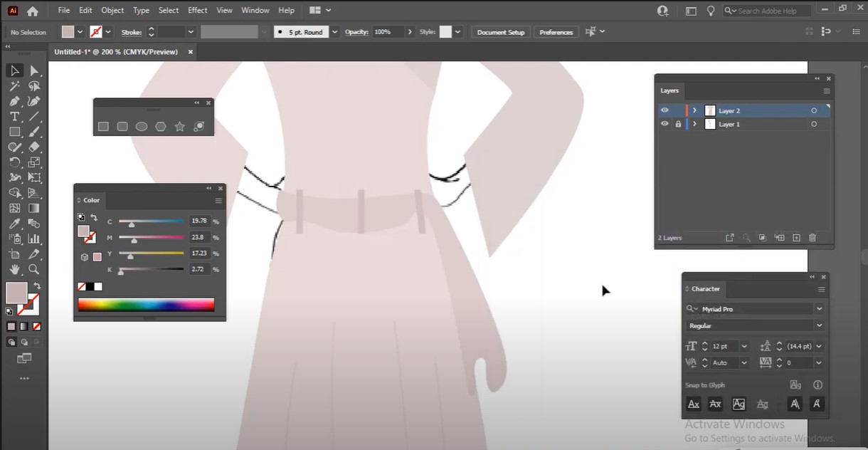Select the Ellipse tool in the floating shape panel

pos(142,127)
